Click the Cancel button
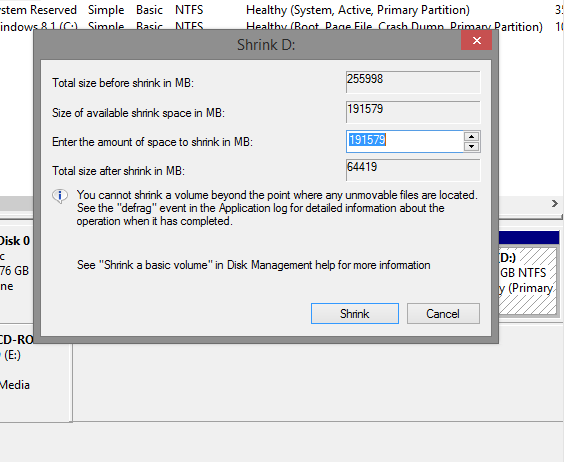 click(443, 313)
